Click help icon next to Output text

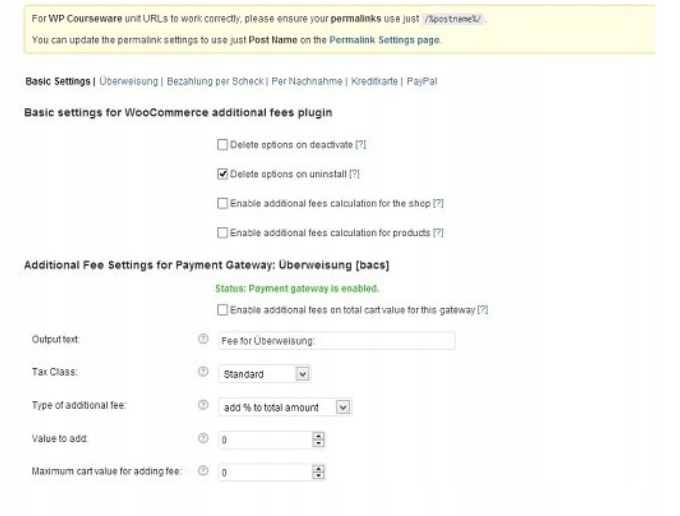tap(204, 341)
